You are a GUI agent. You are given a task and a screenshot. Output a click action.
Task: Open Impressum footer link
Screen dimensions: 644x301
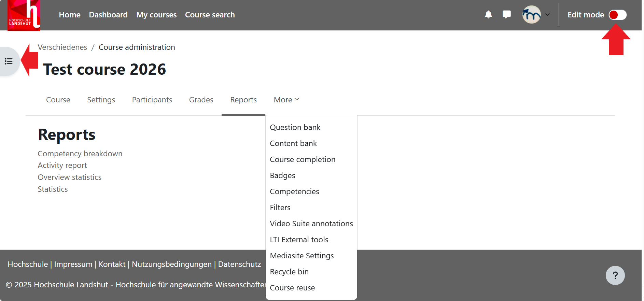(73, 264)
